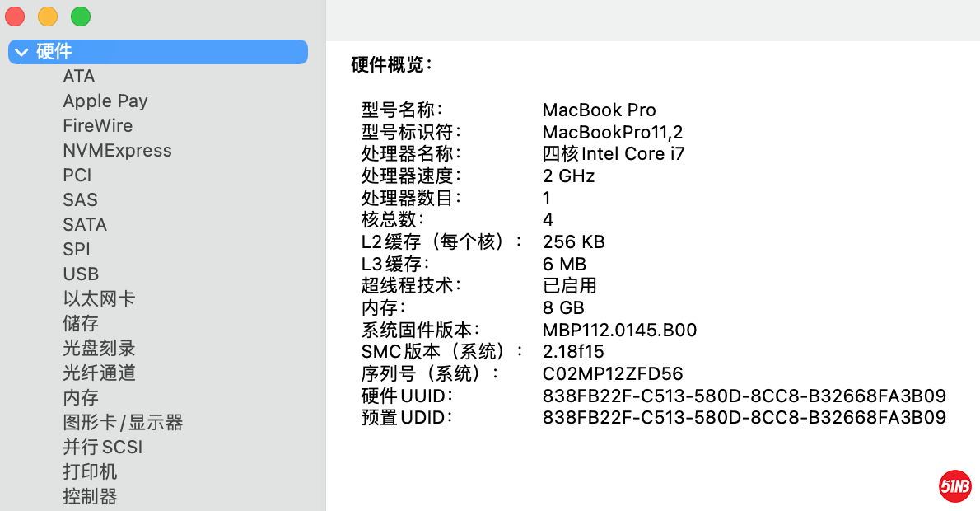Select SATA in the sidebar
Screen dimensions: 980x511
click(x=85, y=225)
